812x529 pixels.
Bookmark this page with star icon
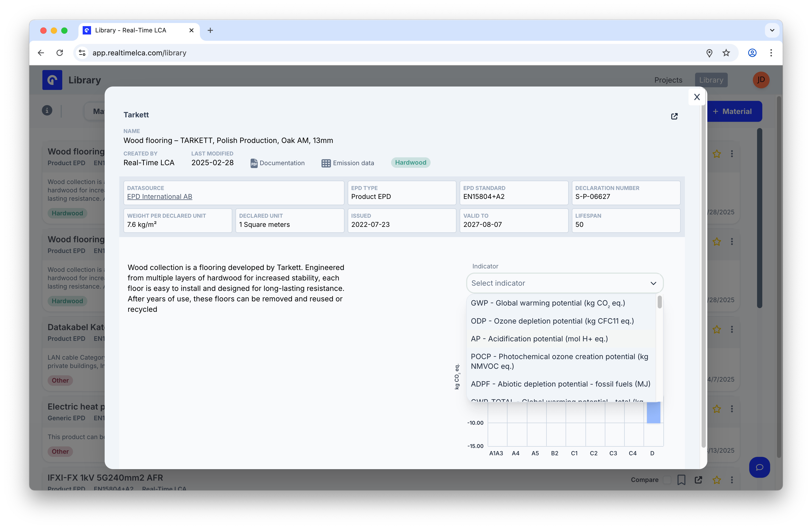[x=726, y=53]
